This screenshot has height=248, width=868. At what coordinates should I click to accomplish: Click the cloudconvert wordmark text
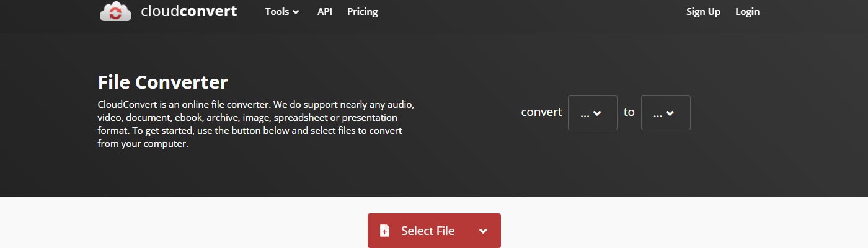(188, 11)
